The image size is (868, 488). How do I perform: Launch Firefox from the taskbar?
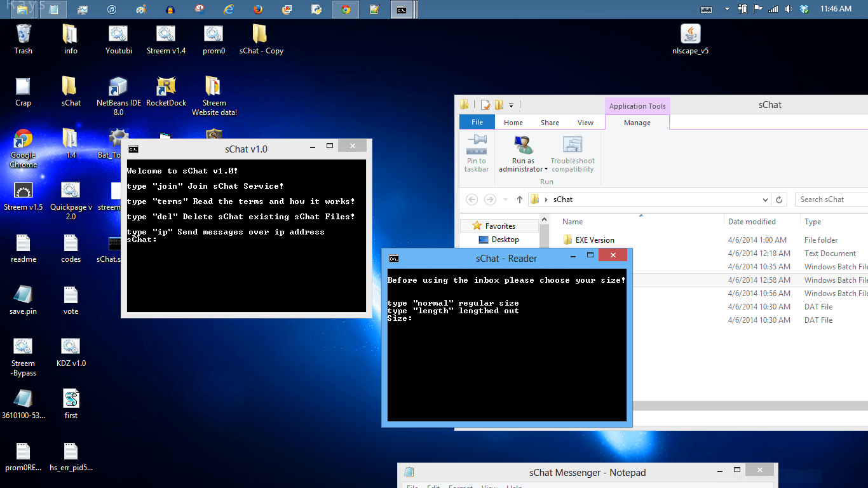tap(257, 10)
